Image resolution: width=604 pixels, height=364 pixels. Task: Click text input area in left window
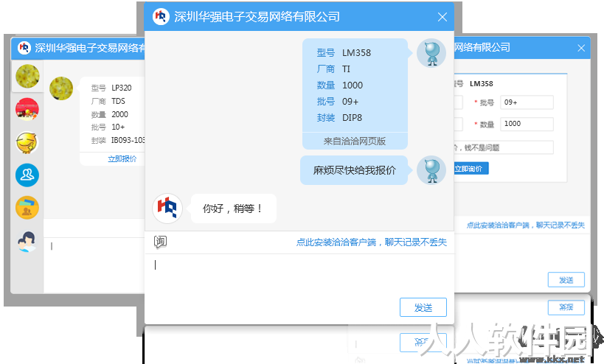coord(94,265)
